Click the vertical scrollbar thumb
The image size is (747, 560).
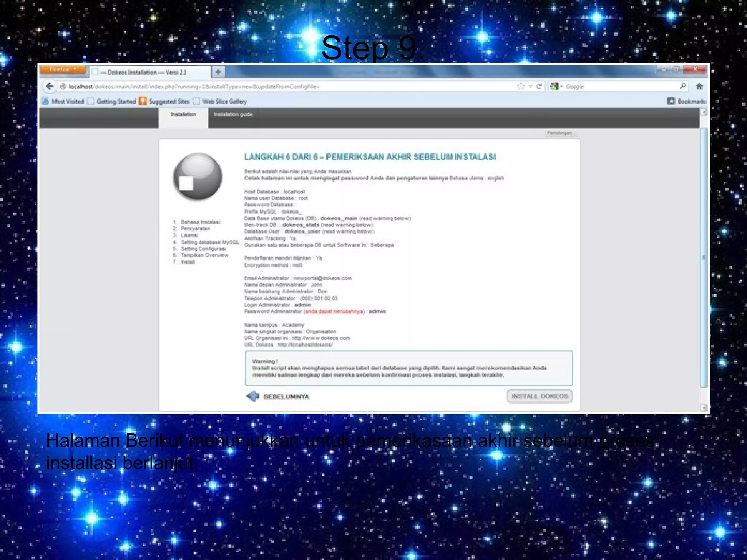click(x=704, y=257)
